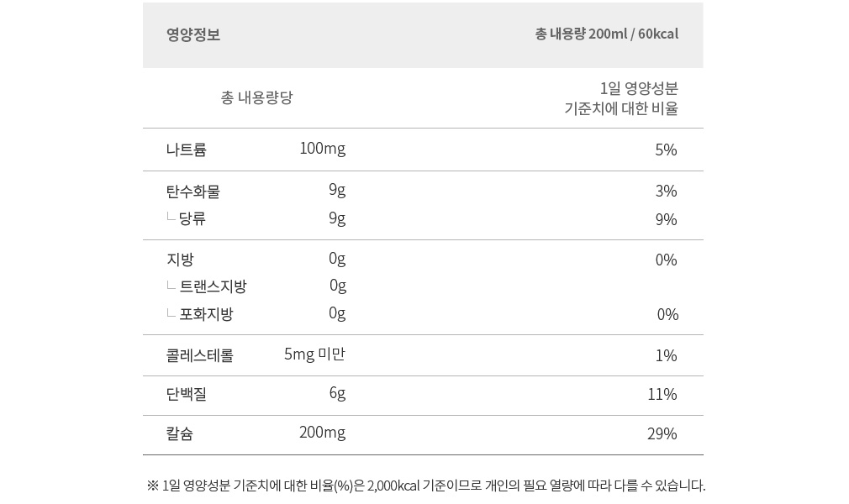Click the 29% calcium percentage
The width and height of the screenshot is (849, 504).
click(662, 434)
